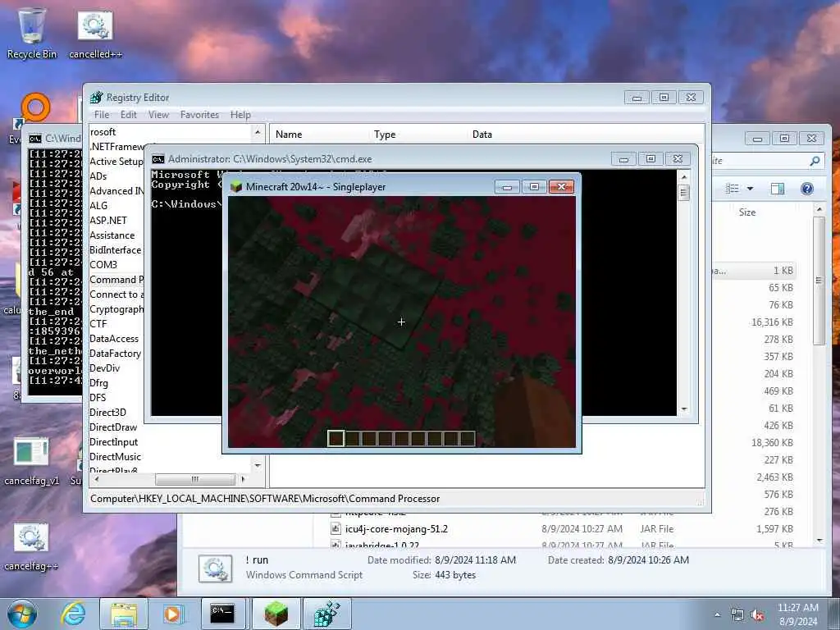This screenshot has width=840, height=630.
Task: Click the Explorer file list scroll up arrow
Action: click(819, 209)
